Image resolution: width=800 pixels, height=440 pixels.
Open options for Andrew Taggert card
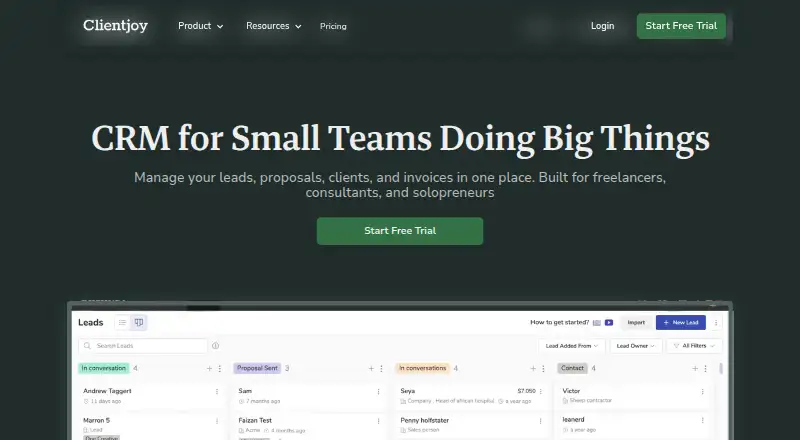pos(217,392)
